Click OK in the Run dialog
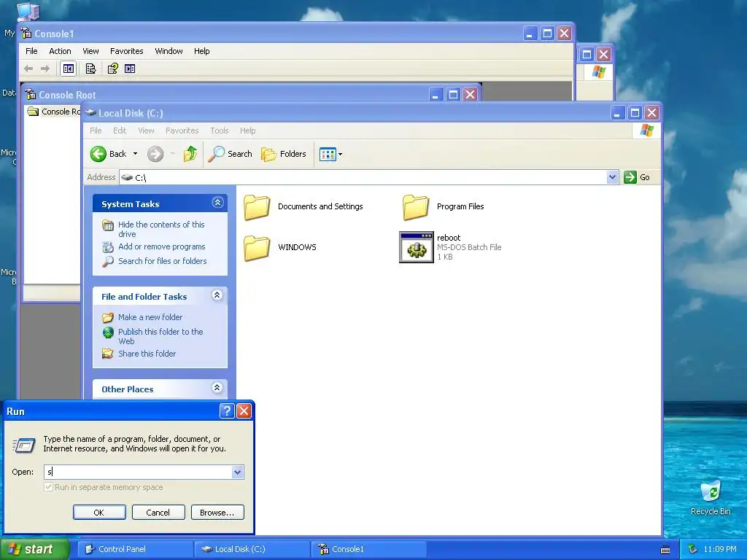This screenshot has width=747, height=560. point(99,513)
